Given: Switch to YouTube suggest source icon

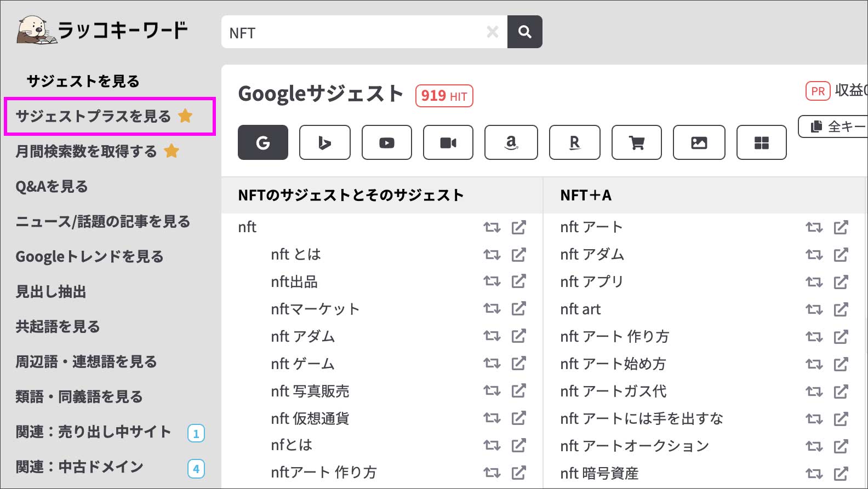Looking at the screenshot, I should (386, 142).
